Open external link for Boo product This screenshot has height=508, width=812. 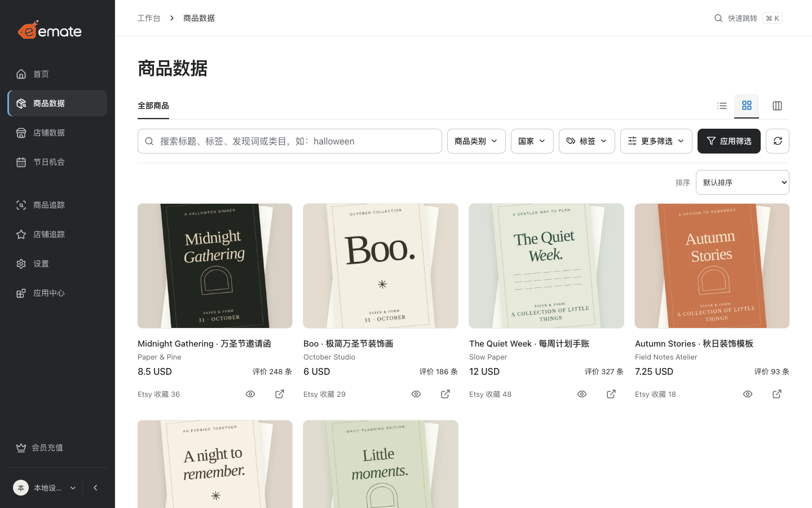click(x=445, y=394)
